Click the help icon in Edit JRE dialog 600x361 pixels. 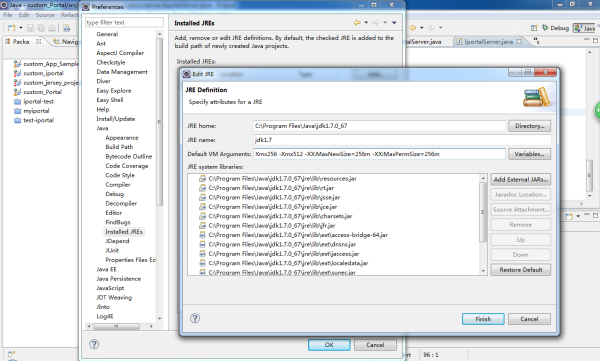(x=195, y=319)
